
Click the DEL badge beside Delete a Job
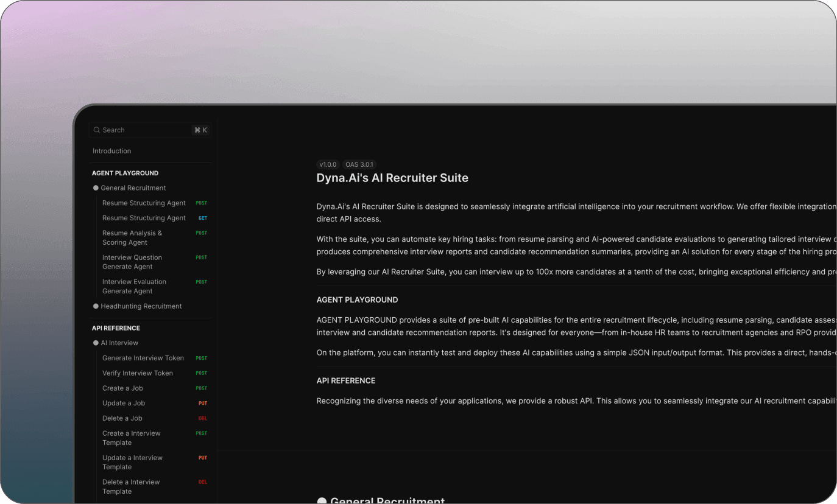point(202,419)
